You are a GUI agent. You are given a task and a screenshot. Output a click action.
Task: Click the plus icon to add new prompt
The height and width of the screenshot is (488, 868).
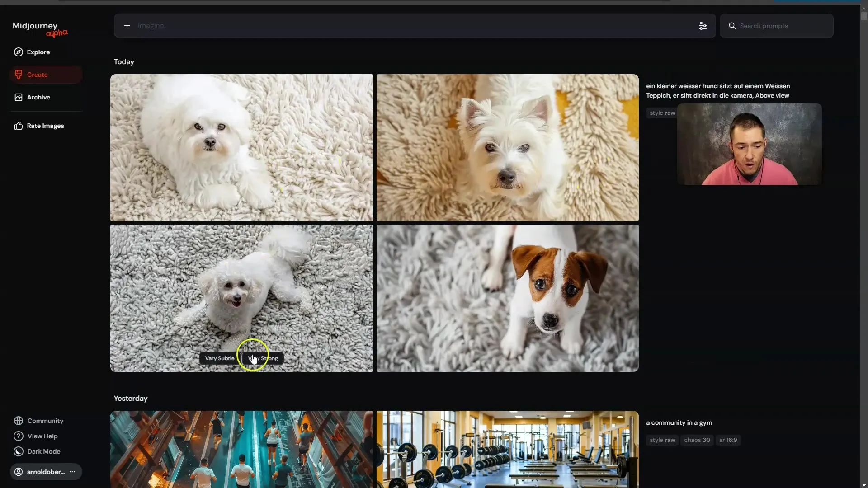pyautogui.click(x=127, y=25)
